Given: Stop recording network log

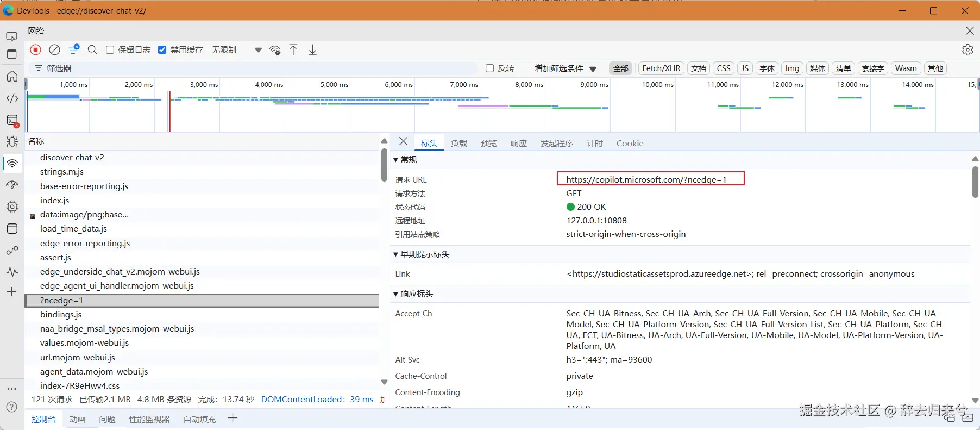Looking at the screenshot, I should pyautogui.click(x=36, y=50).
